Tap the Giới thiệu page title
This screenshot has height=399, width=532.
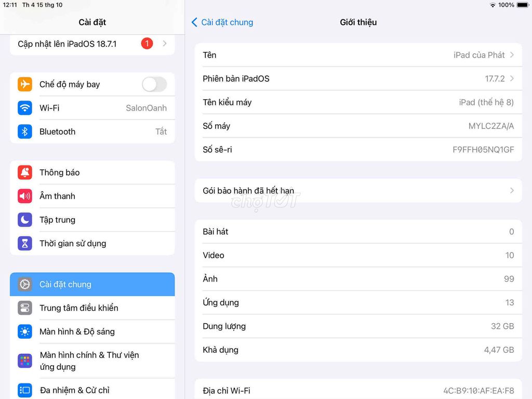[x=358, y=22]
